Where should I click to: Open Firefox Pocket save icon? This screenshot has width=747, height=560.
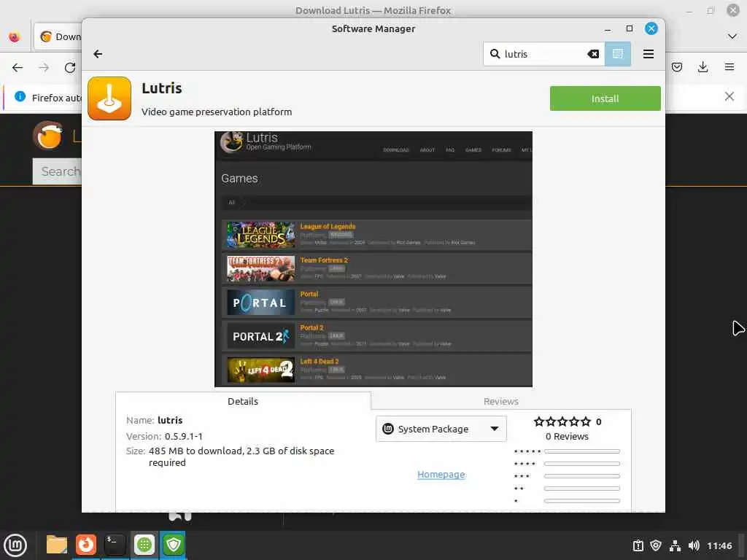(x=676, y=67)
